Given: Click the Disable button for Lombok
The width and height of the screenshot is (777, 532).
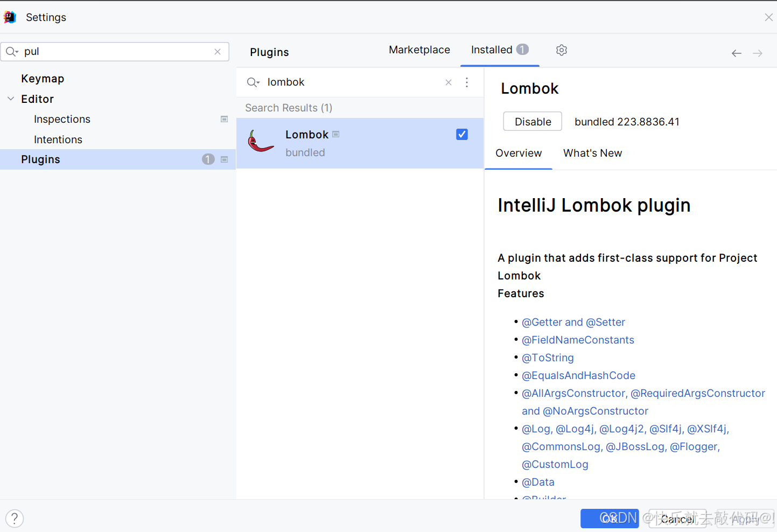Looking at the screenshot, I should click(533, 122).
